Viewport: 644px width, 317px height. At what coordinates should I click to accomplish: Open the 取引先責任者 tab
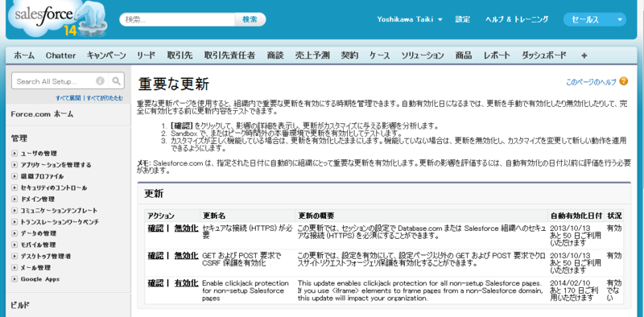tap(229, 56)
